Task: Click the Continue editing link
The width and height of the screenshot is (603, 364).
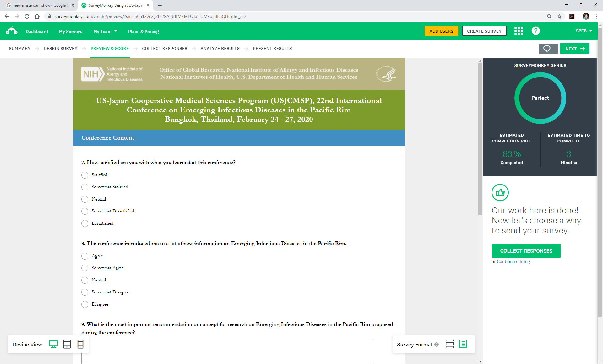Action: coord(513,262)
